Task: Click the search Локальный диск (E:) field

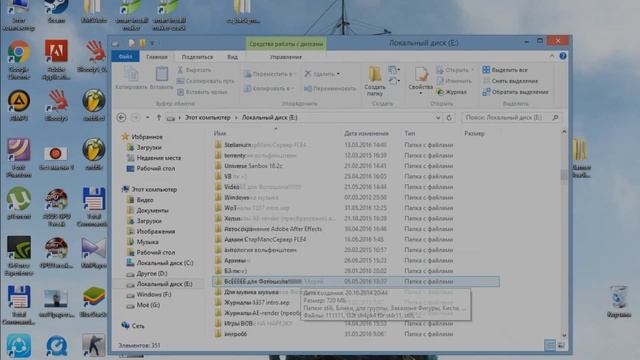Action: point(511,118)
